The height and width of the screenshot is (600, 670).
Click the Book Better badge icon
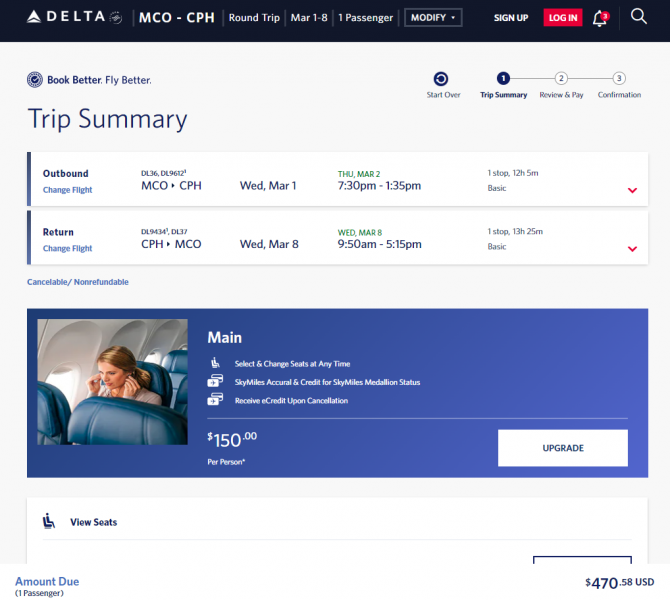35,79
